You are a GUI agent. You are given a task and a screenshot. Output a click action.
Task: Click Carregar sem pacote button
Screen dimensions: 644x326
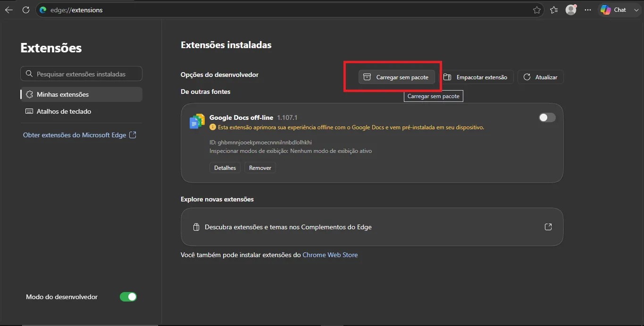[x=397, y=77]
